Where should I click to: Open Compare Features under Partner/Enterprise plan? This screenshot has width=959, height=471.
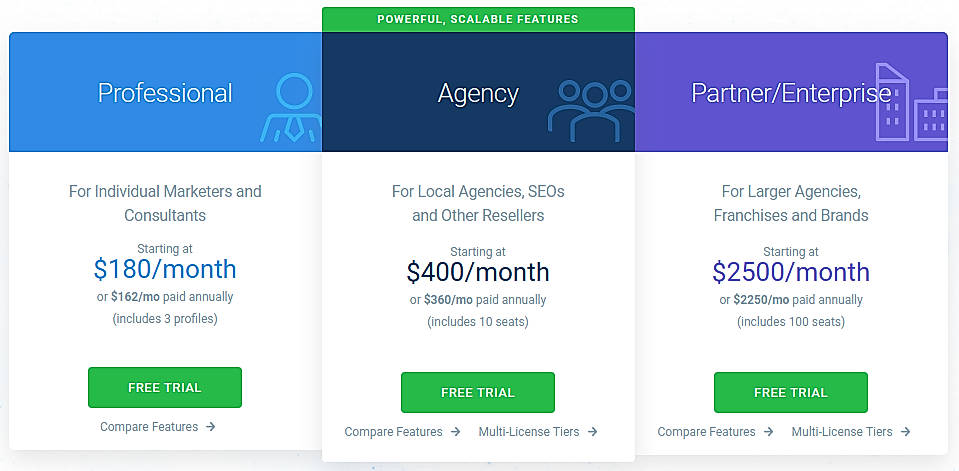tap(706, 432)
